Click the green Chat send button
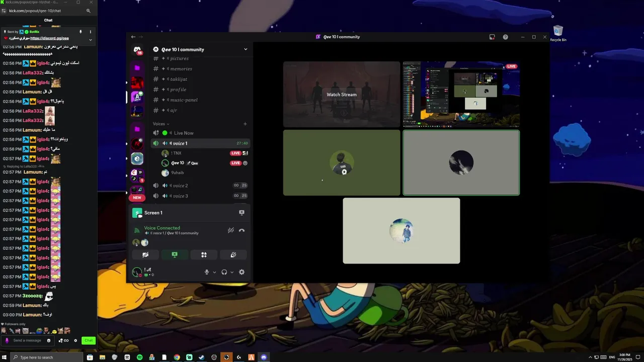 [89, 340]
